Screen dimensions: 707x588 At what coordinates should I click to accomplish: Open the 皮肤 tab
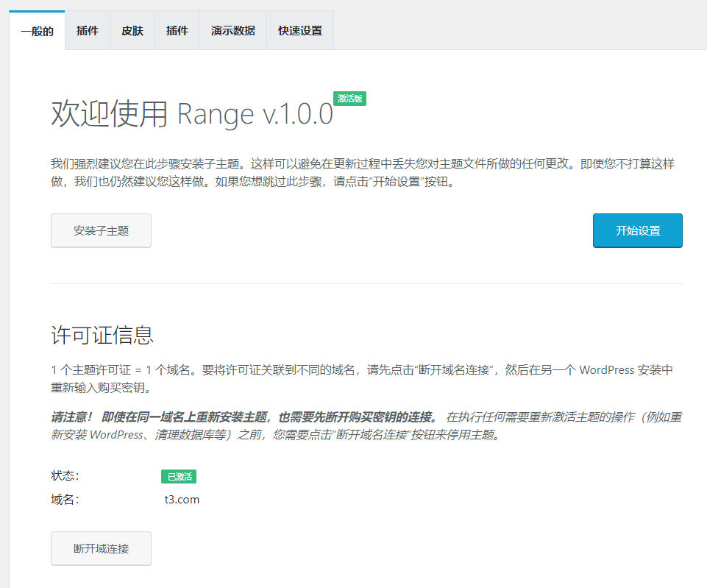132,31
